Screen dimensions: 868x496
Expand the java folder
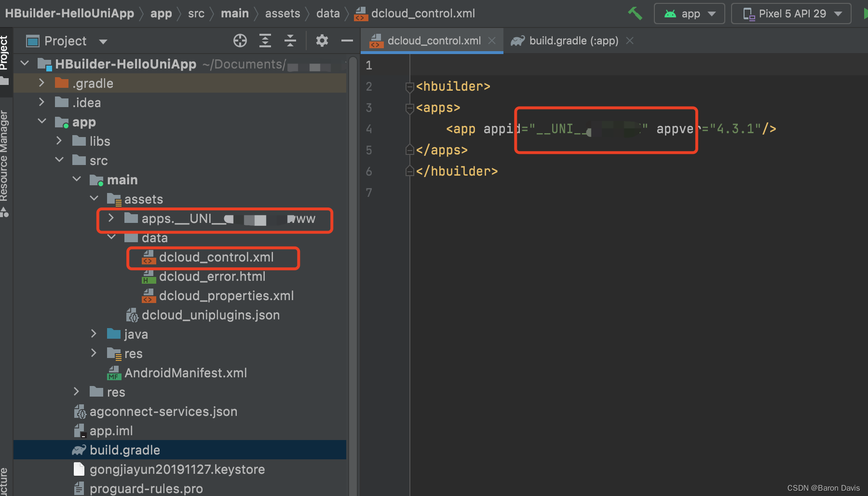click(94, 334)
